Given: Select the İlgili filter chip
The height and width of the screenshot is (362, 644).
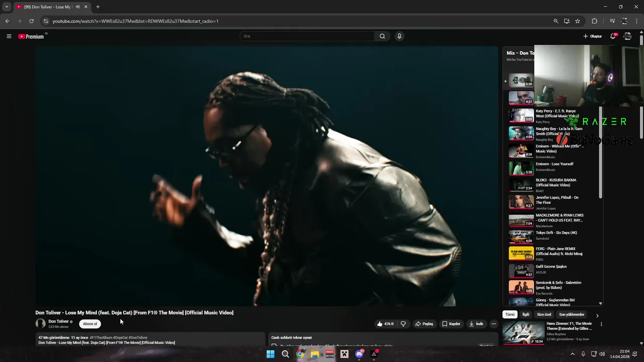Looking at the screenshot, I should [526, 314].
